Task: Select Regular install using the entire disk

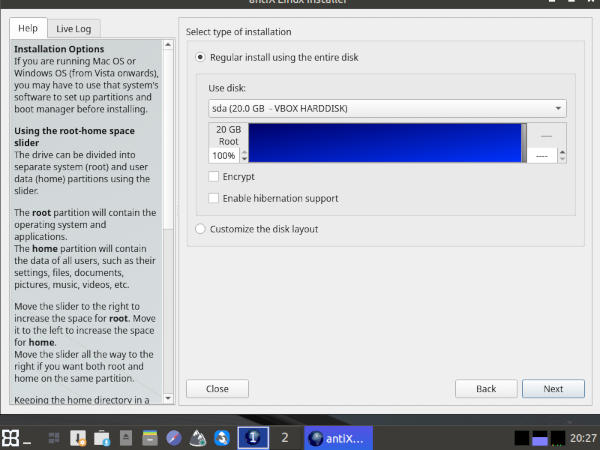Action: (x=201, y=58)
